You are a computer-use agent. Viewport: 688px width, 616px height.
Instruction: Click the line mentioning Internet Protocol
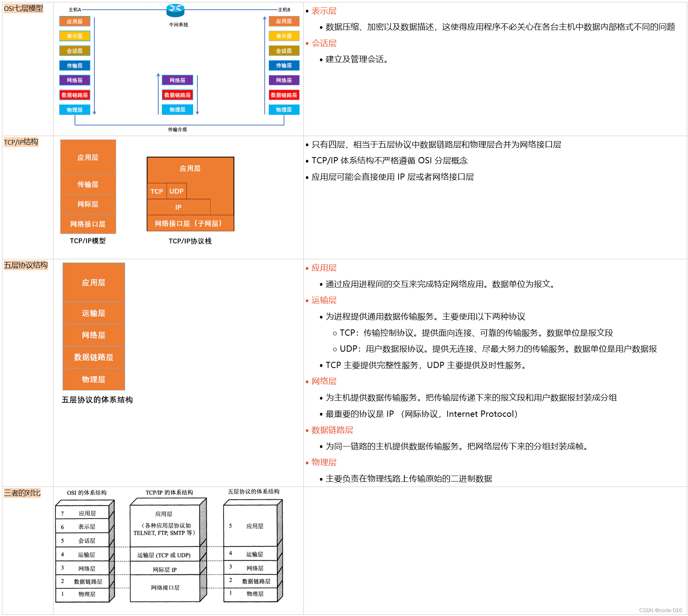pyautogui.click(x=422, y=414)
